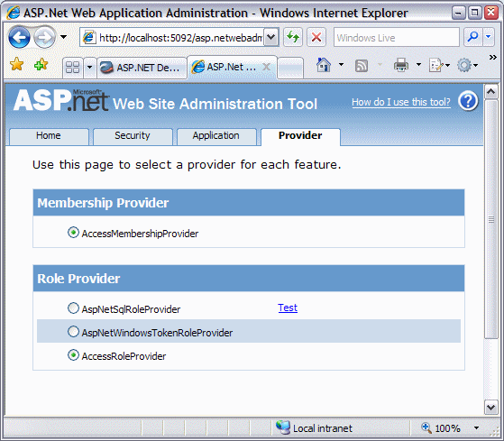Open the search provider options dropdown
This screenshot has height=441, width=504.
pyautogui.click(x=489, y=37)
